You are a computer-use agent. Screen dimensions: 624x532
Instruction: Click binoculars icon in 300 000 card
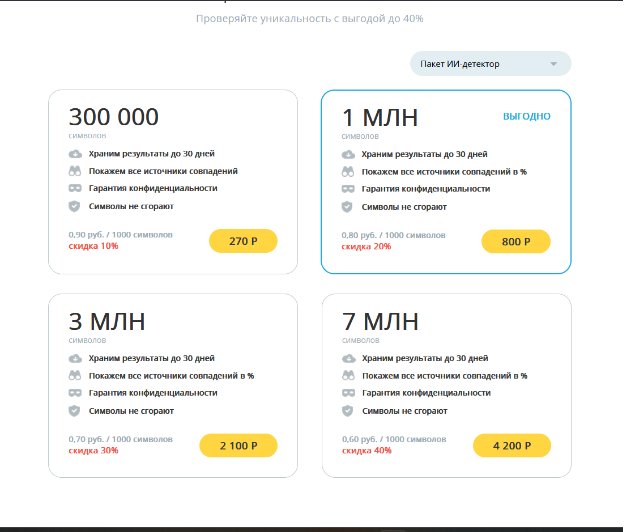click(x=74, y=171)
